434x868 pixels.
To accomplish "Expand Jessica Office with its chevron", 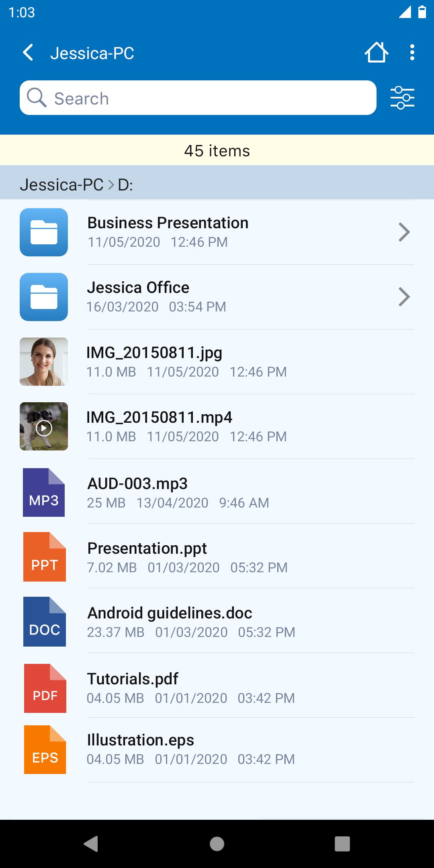I will pos(404,297).
